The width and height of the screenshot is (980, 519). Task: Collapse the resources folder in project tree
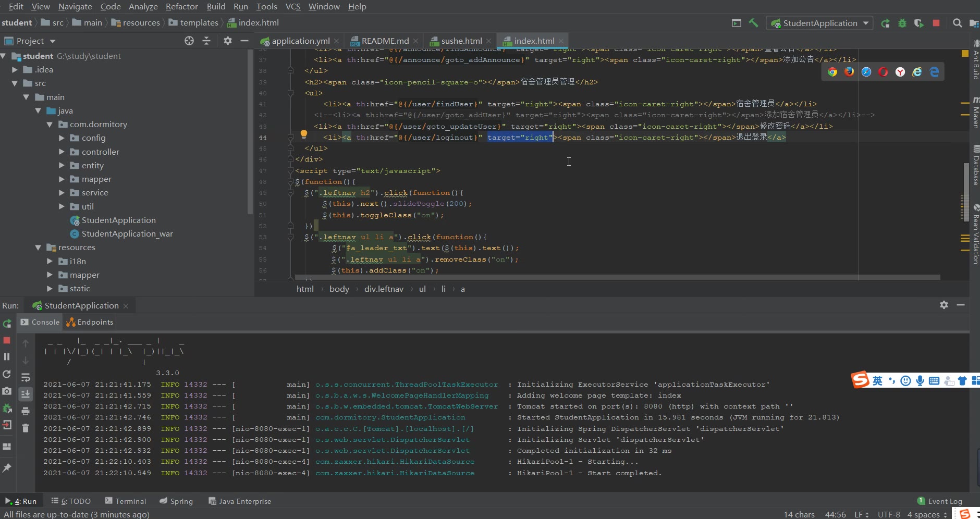click(38, 248)
